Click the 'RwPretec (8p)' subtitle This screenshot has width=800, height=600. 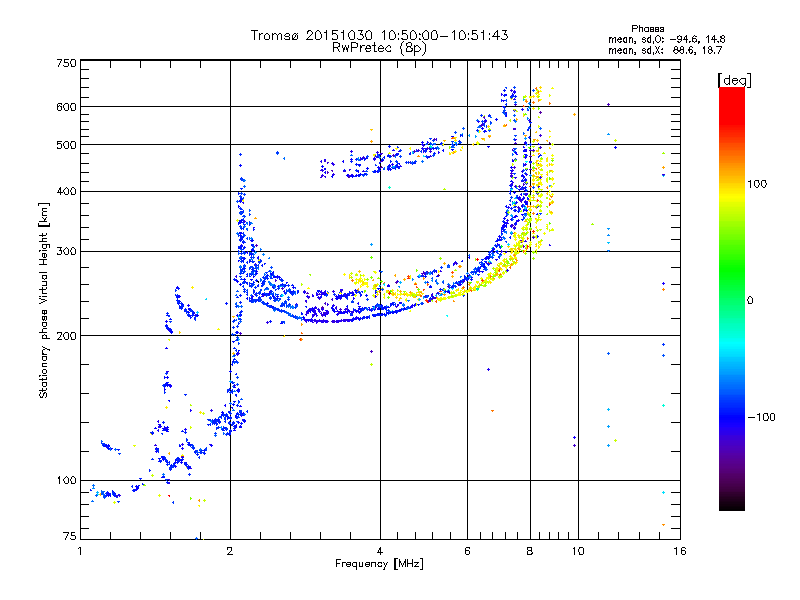[379, 48]
